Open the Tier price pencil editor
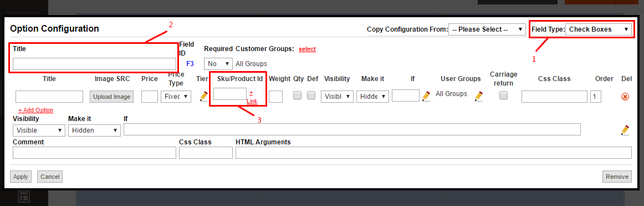The width and height of the screenshot is (644, 206). tap(204, 96)
